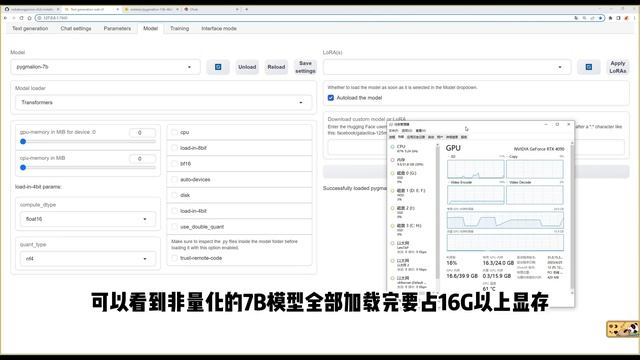The image size is (640, 360).
Task: Uncheck Autoload the model
Action: click(331, 98)
